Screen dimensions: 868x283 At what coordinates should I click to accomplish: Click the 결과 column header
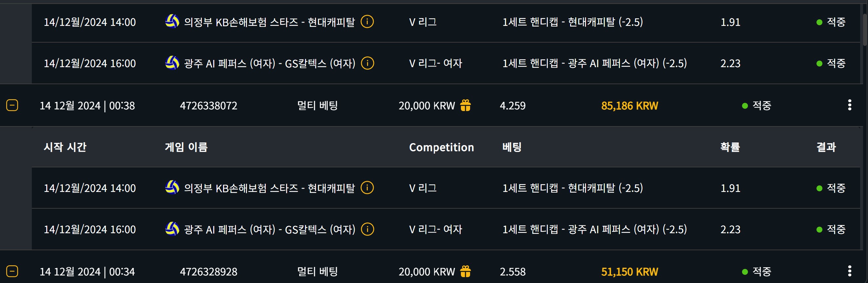coord(826,147)
